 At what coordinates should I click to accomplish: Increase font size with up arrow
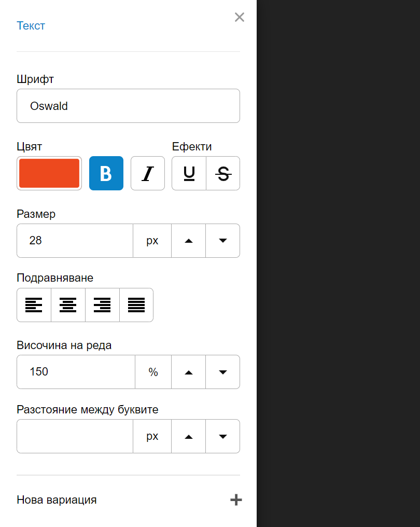click(x=189, y=241)
